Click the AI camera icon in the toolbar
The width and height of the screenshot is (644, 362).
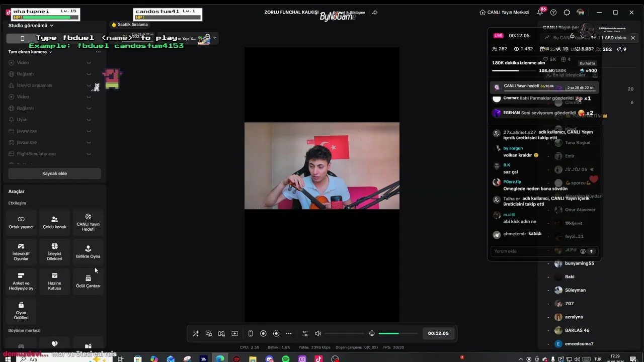[x=221, y=333]
